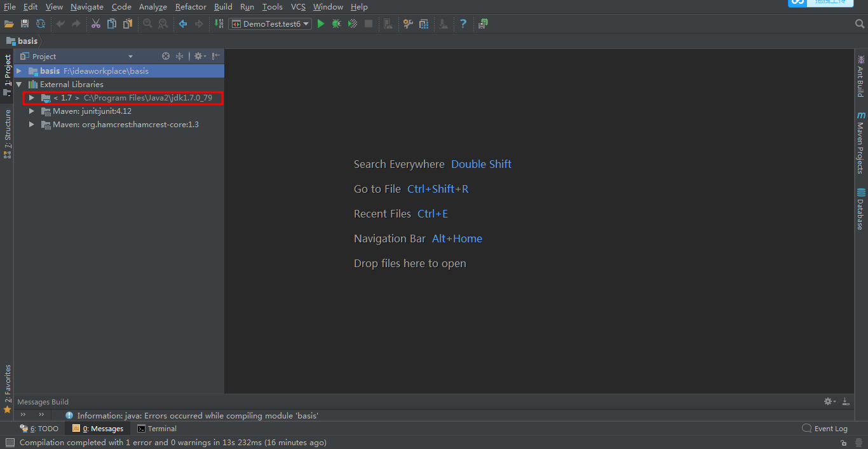Click the Paste clipboard icon
Image resolution: width=868 pixels, height=449 pixels.
(128, 24)
